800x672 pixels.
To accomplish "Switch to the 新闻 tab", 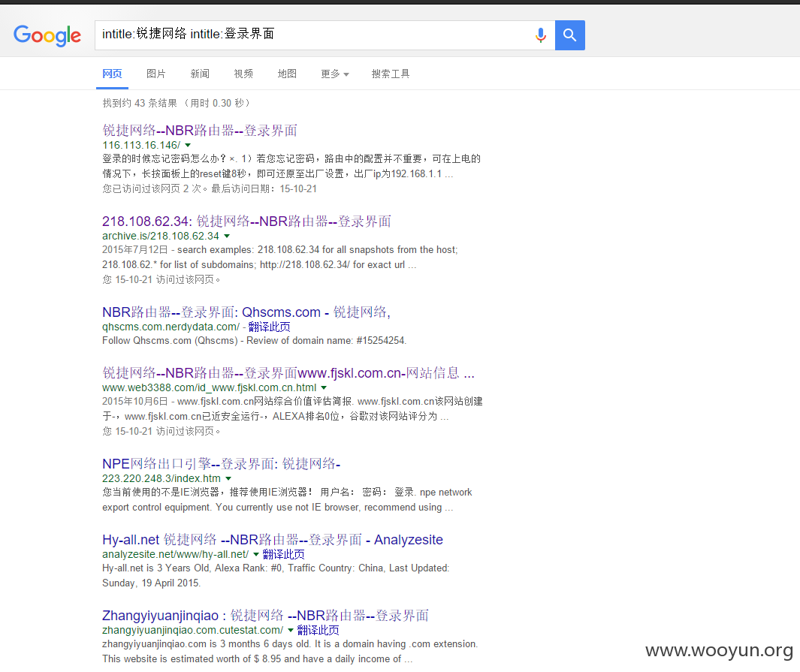I will click(x=200, y=74).
